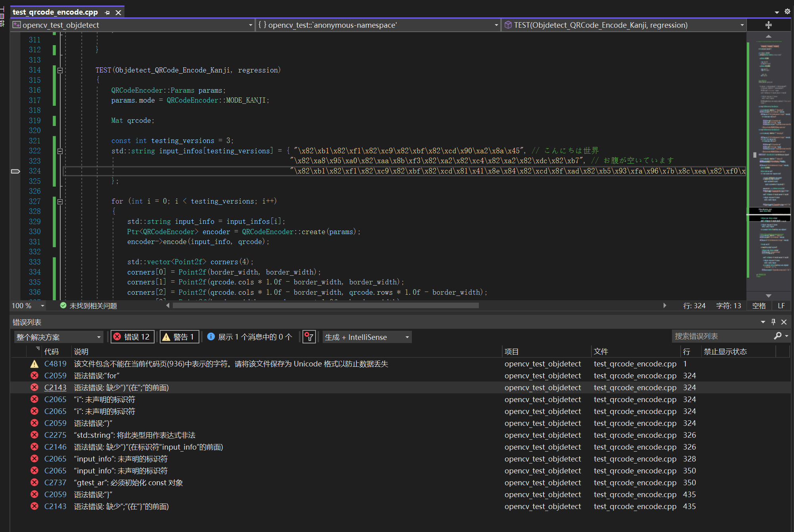Pin the 错误列表 panel with pushpin

773,322
